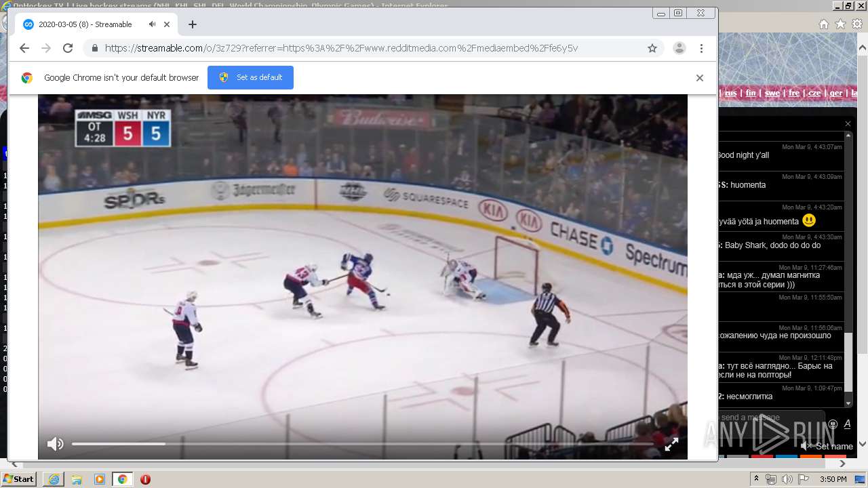
Task: Open Windows Media Player on taskbar
Action: coord(100,479)
